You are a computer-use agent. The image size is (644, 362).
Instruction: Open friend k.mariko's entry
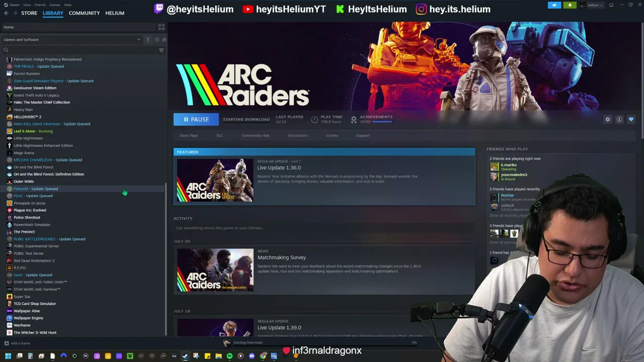pos(509,167)
